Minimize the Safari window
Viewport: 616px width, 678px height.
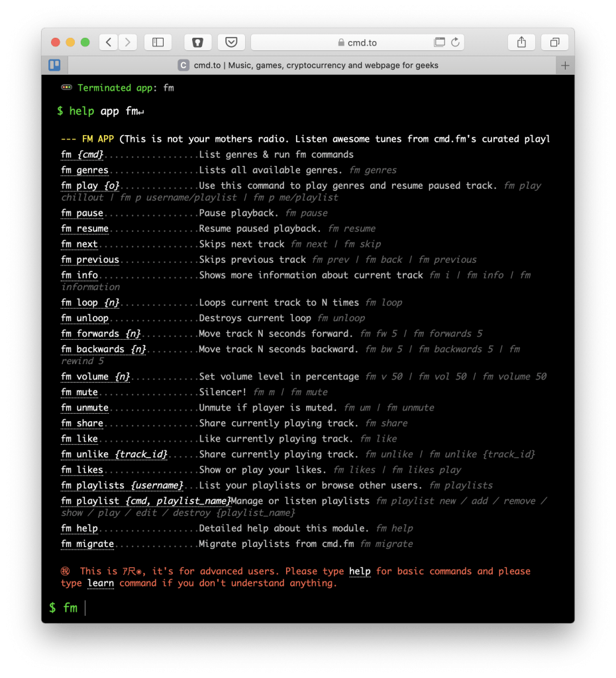[70, 42]
